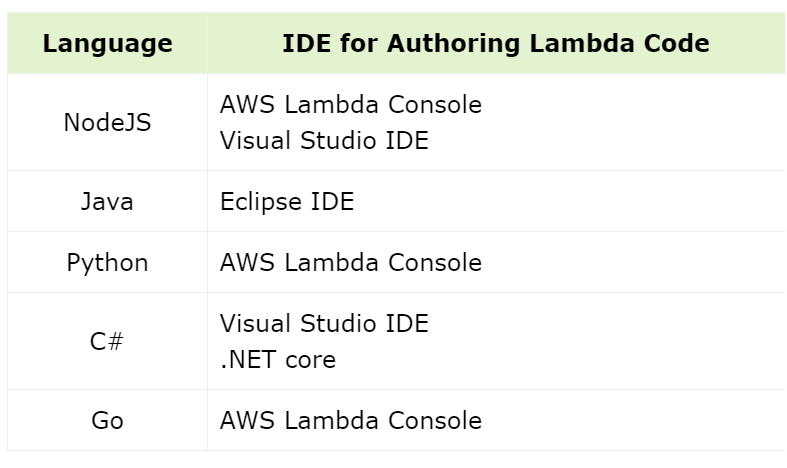This screenshot has width=787, height=468.
Task: Select the Java language cell
Action: [107, 201]
